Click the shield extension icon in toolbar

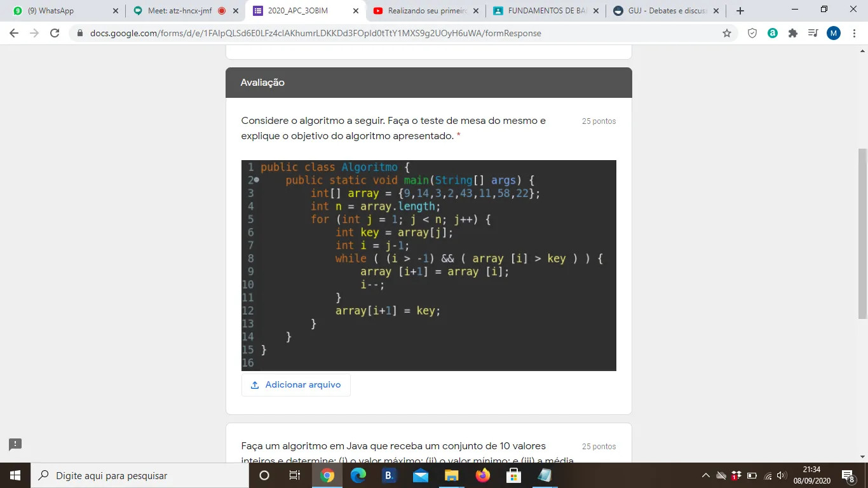(x=752, y=33)
